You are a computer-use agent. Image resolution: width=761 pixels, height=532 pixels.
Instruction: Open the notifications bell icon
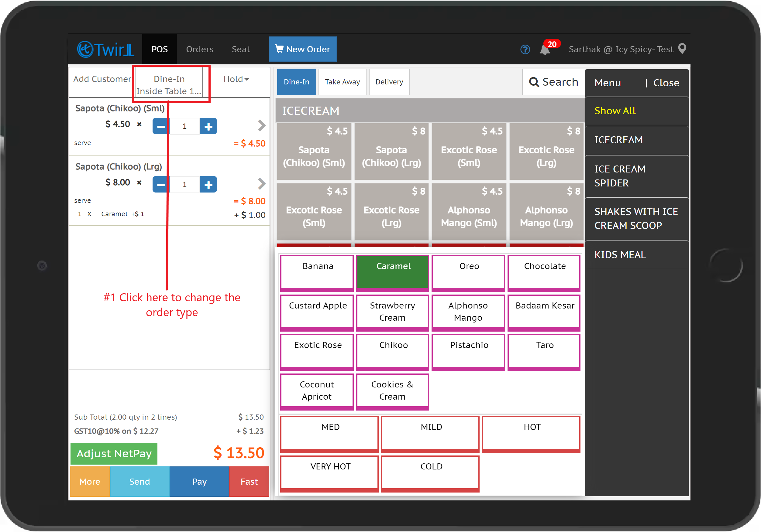[545, 50]
